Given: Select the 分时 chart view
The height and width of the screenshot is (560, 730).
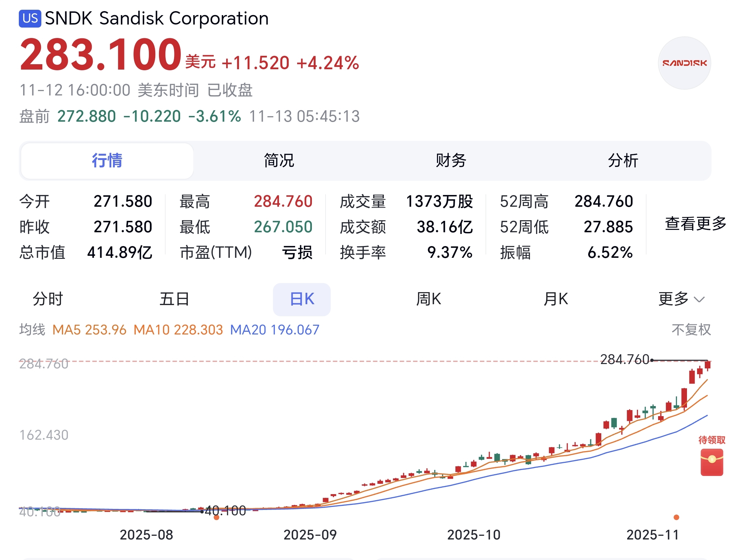Looking at the screenshot, I should 48,299.
